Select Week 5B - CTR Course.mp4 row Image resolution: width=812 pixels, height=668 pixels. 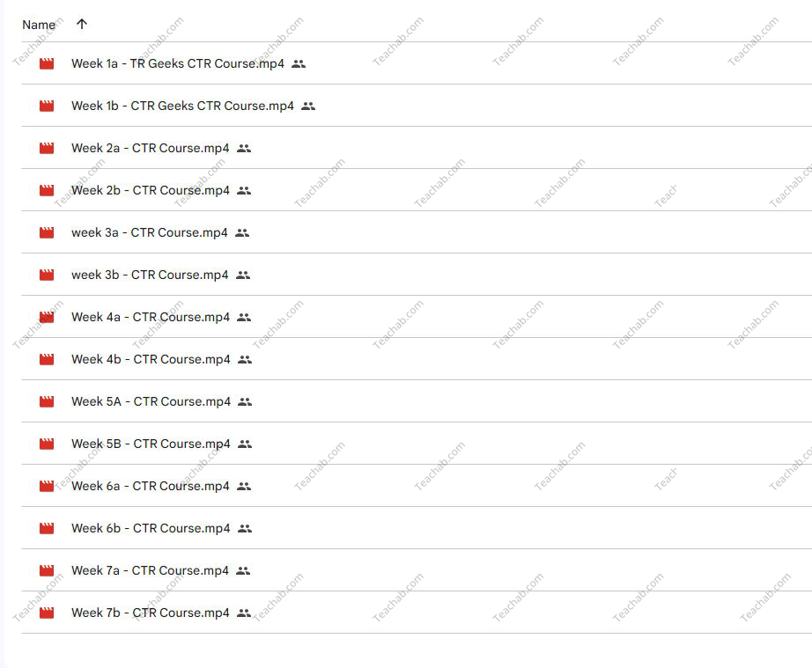coord(151,444)
